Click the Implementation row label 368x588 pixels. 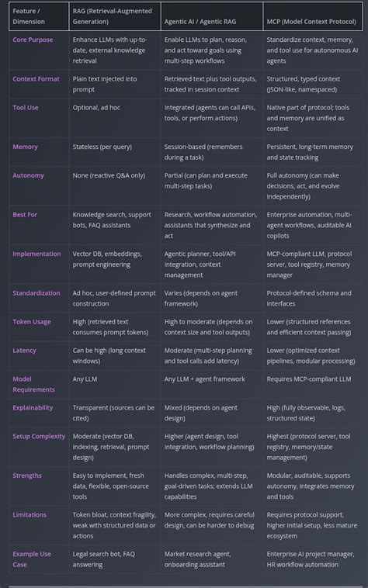pyautogui.click(x=36, y=254)
